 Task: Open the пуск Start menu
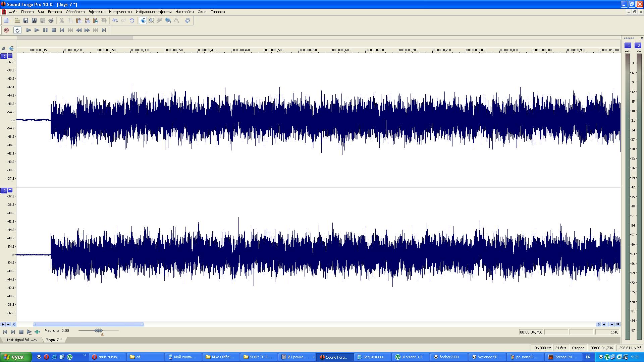16,357
